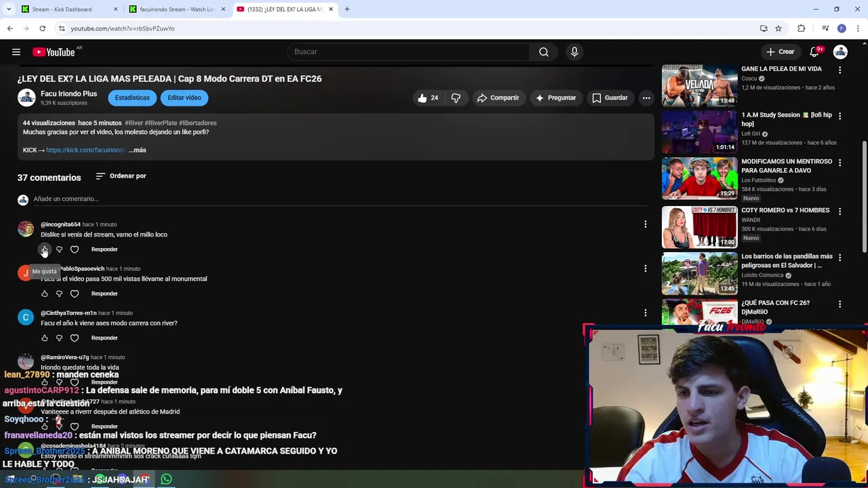This screenshot has width=868, height=488.
Task: Bookmark this page with the star
Action: 778,28
